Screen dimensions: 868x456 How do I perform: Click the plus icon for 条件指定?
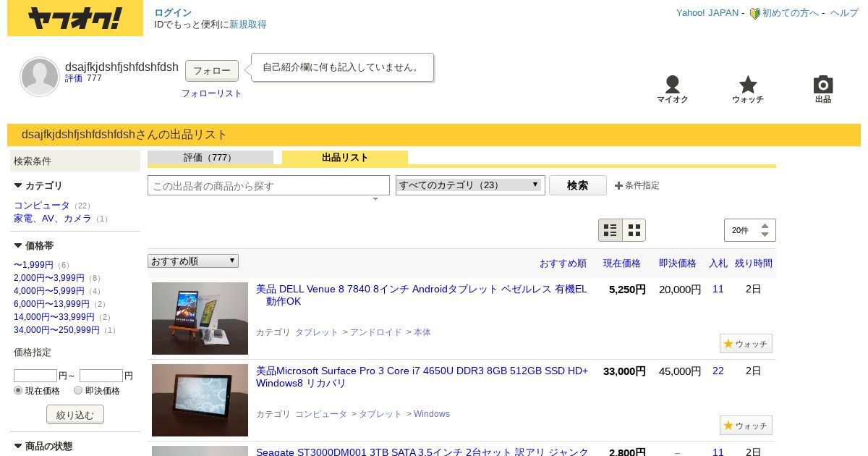tap(618, 185)
